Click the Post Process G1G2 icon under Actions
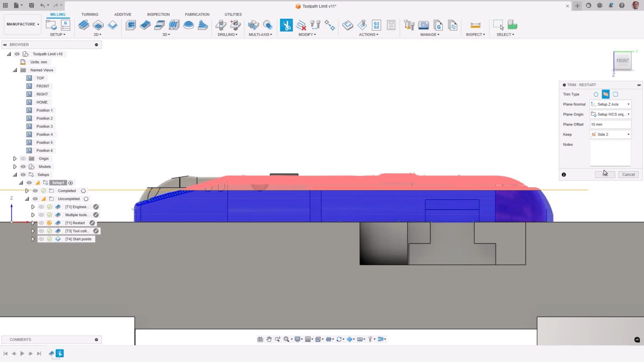 point(376,25)
